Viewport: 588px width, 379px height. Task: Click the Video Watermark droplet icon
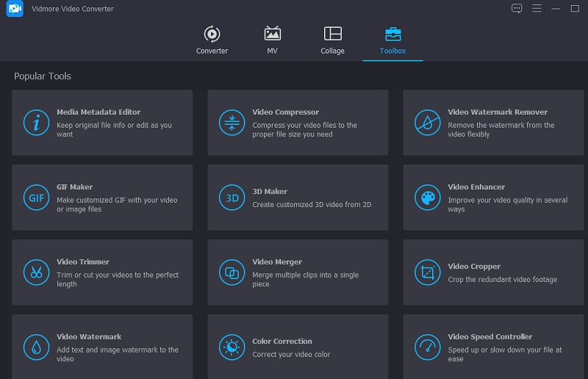[x=36, y=347]
